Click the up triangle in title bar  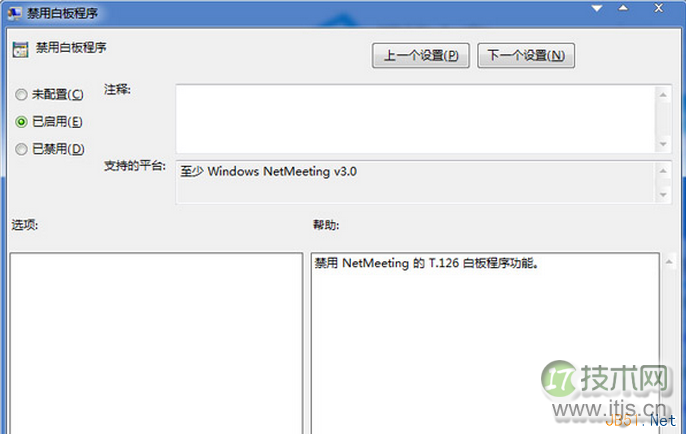click(x=623, y=8)
